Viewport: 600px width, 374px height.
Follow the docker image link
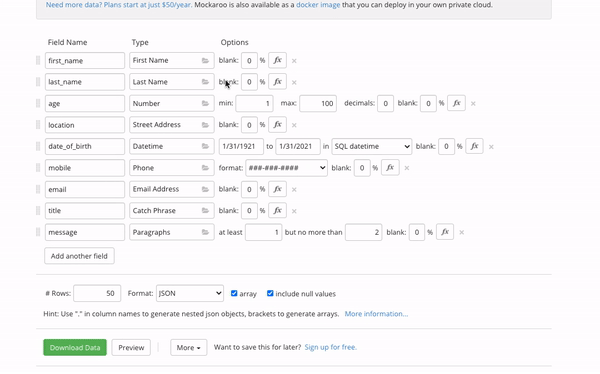(x=318, y=5)
